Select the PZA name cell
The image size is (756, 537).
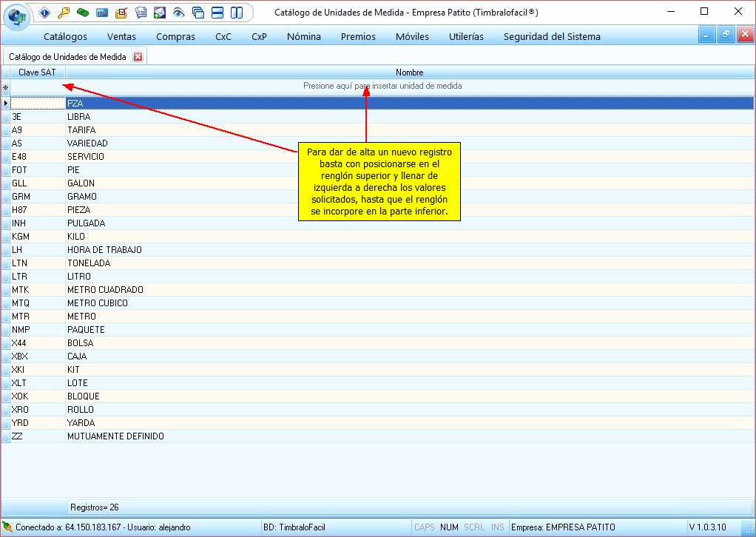(409, 103)
